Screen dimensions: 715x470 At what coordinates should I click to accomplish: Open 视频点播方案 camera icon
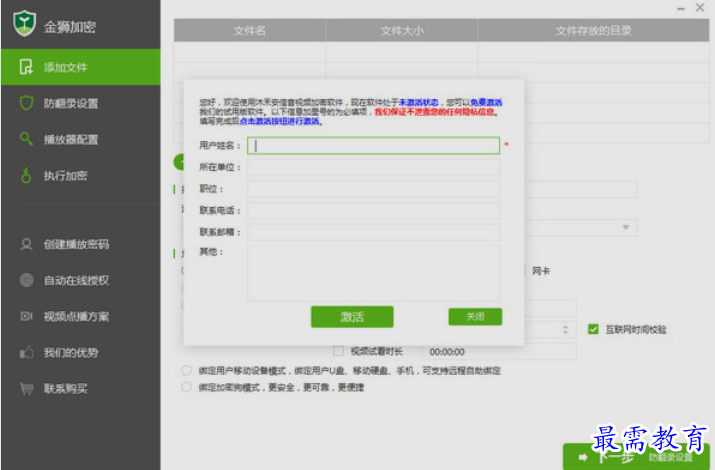coord(27,316)
